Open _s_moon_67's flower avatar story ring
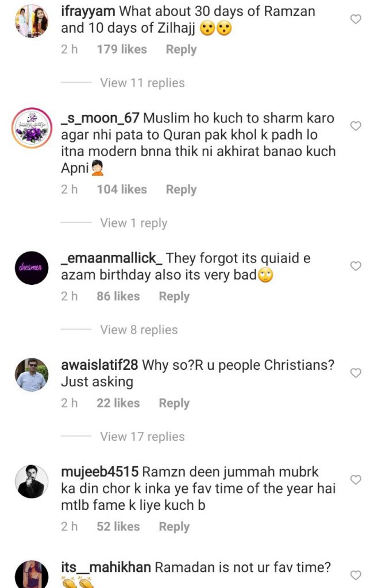This screenshot has width=382, height=588. click(x=32, y=127)
